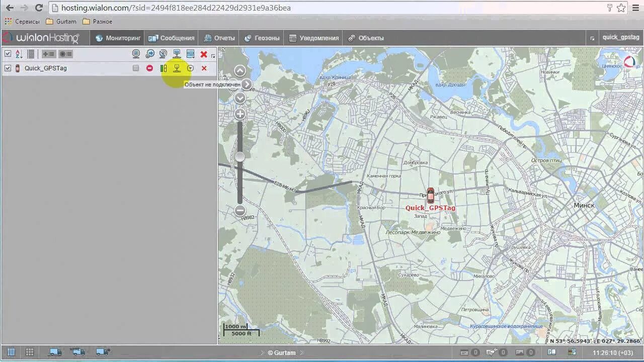The width and height of the screenshot is (644, 362).
Task: Expand the arrow left of Gurtam label
Action: (x=262, y=353)
